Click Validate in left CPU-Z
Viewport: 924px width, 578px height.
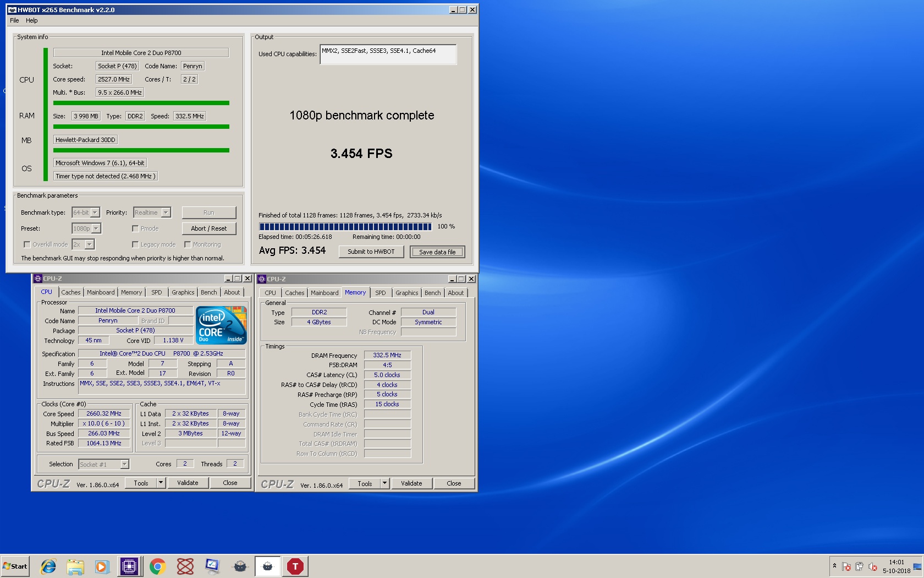[188, 483]
